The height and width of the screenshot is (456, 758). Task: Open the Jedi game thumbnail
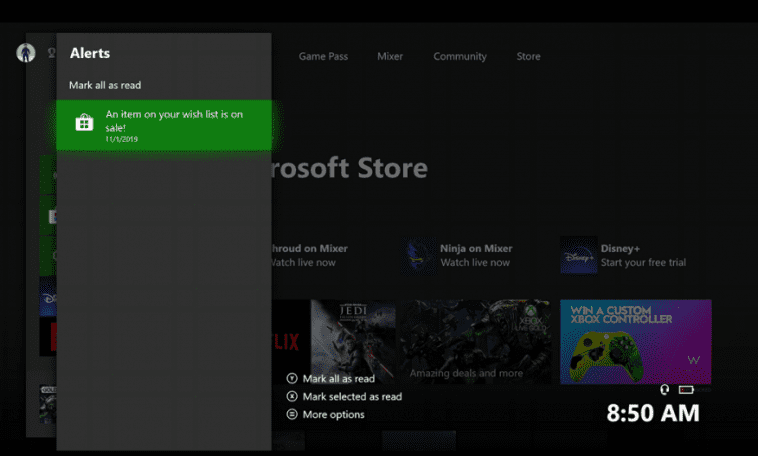(353, 342)
